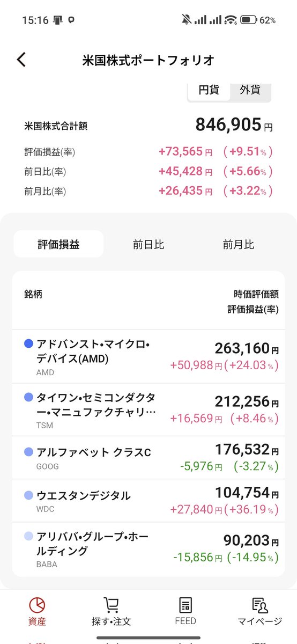Select the 前日比 tab
Screen dimensions: 297x644
[148, 244]
